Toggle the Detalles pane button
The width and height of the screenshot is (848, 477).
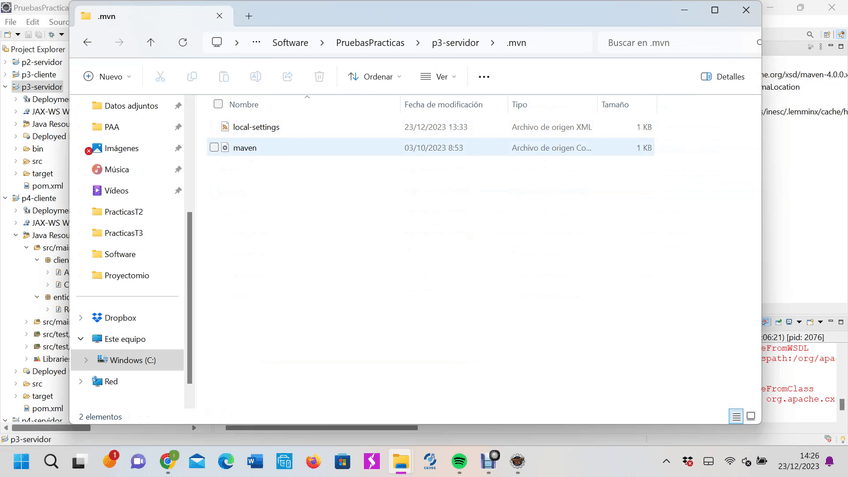click(722, 77)
